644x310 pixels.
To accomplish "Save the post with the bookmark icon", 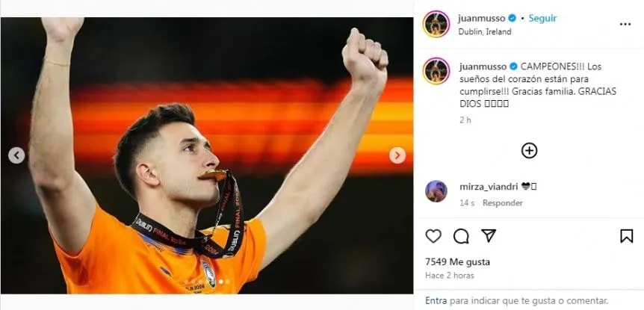I will pos(626,236).
